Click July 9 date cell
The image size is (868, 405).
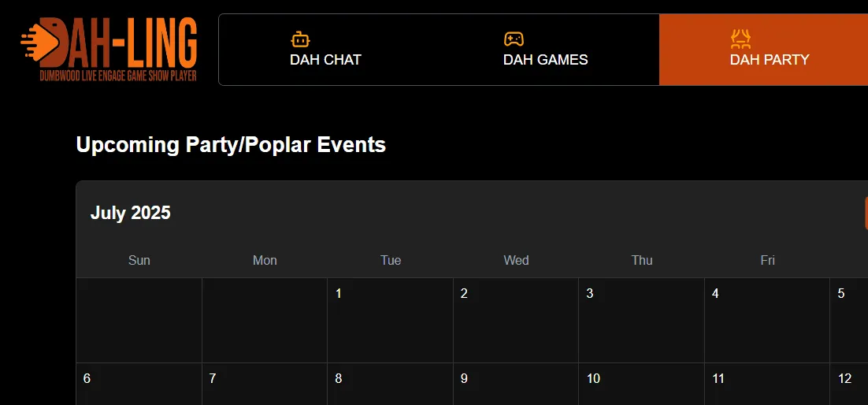[x=516, y=385]
